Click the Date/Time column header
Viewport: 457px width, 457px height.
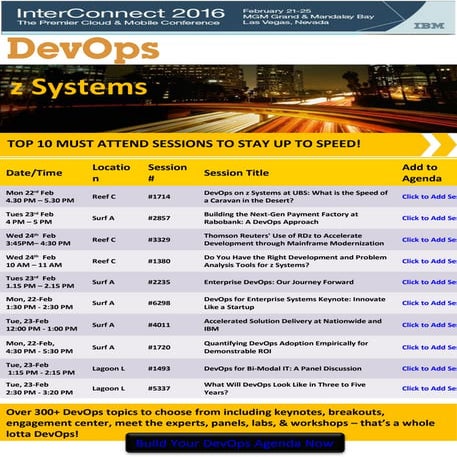[34, 173]
